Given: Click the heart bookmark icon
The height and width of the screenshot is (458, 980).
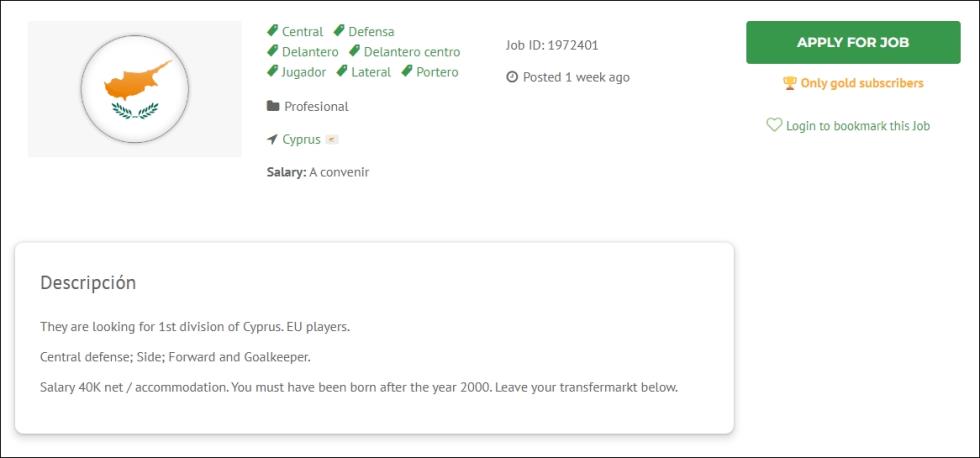Looking at the screenshot, I should pyautogui.click(x=774, y=125).
